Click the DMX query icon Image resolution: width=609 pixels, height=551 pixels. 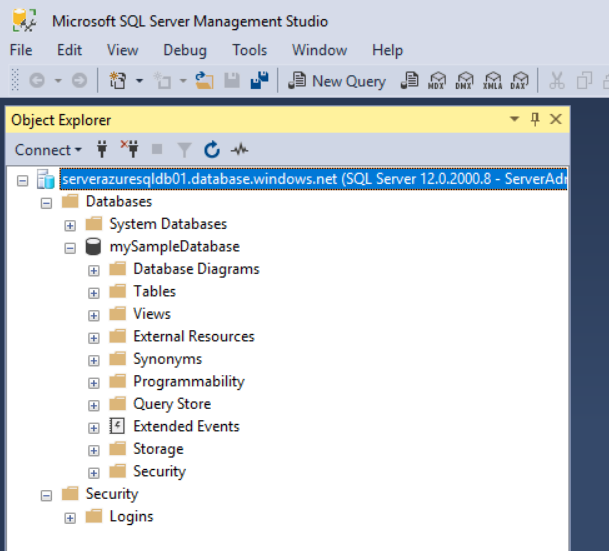tap(465, 80)
